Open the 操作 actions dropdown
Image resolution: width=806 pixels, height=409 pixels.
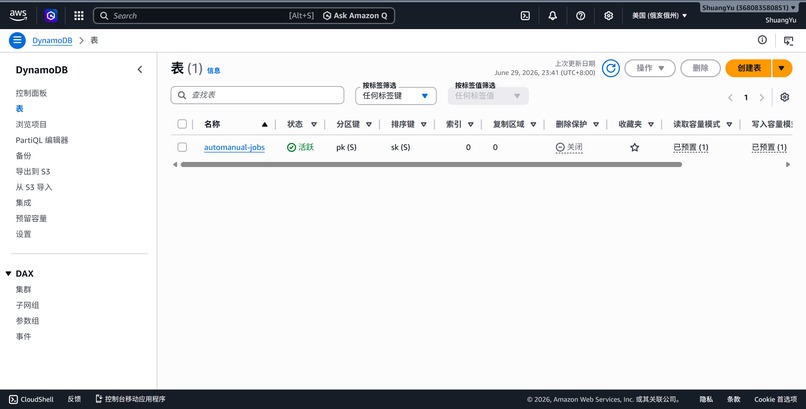point(650,68)
